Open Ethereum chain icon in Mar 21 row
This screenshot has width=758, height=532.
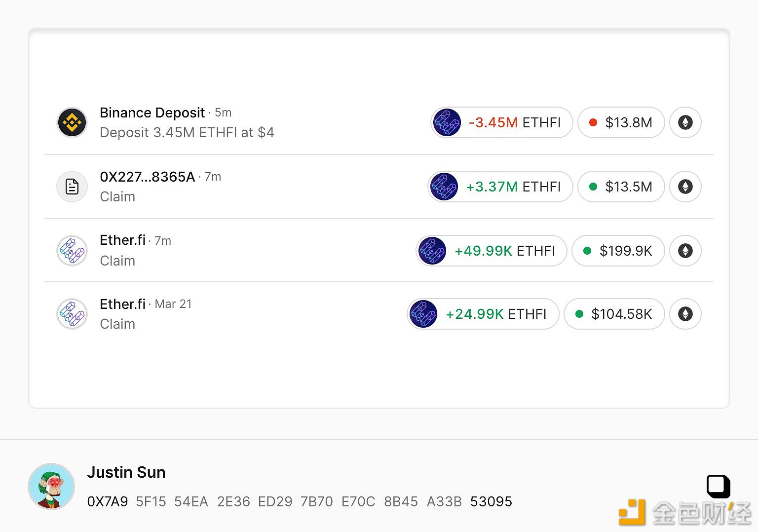click(x=685, y=314)
